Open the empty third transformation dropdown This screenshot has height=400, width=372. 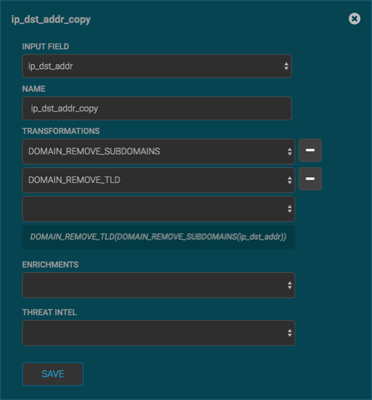tap(158, 209)
